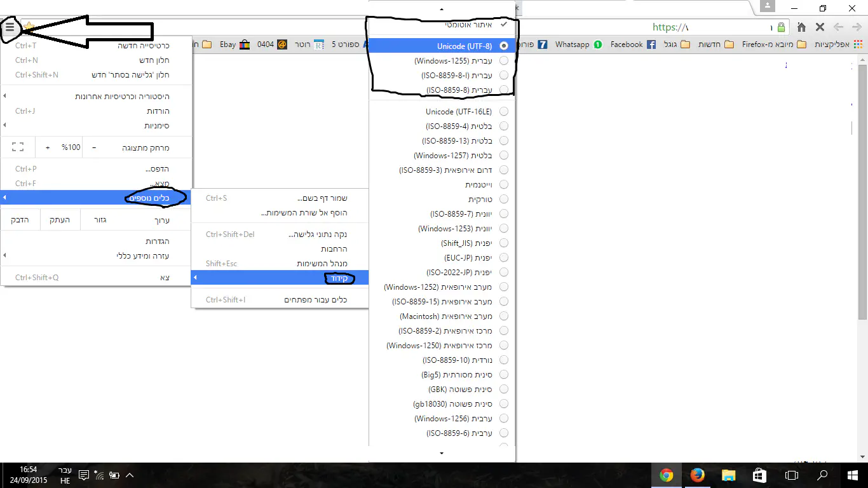Toggle the איתור אוטומטי auto-detect checkmark
This screenshot has width=868, height=488.
coord(503,25)
